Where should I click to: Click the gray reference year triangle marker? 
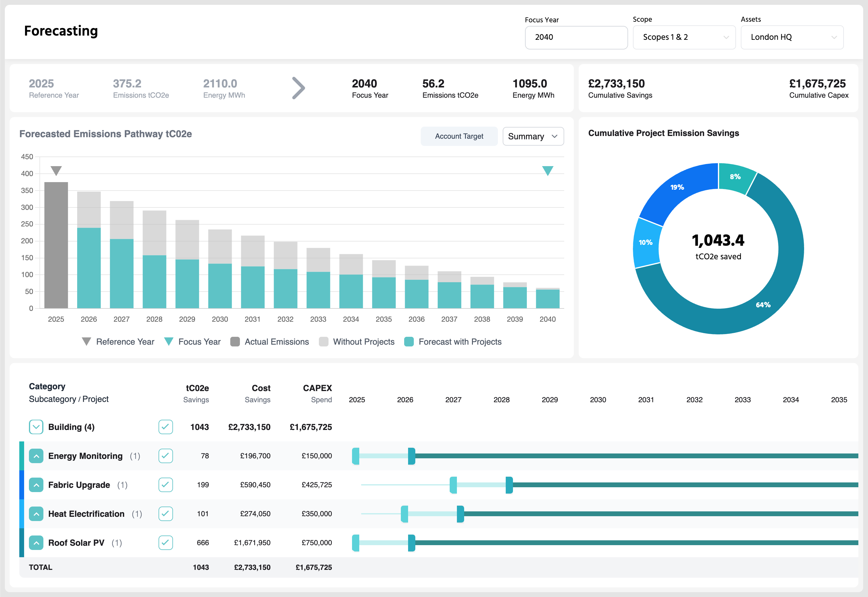[56, 171]
